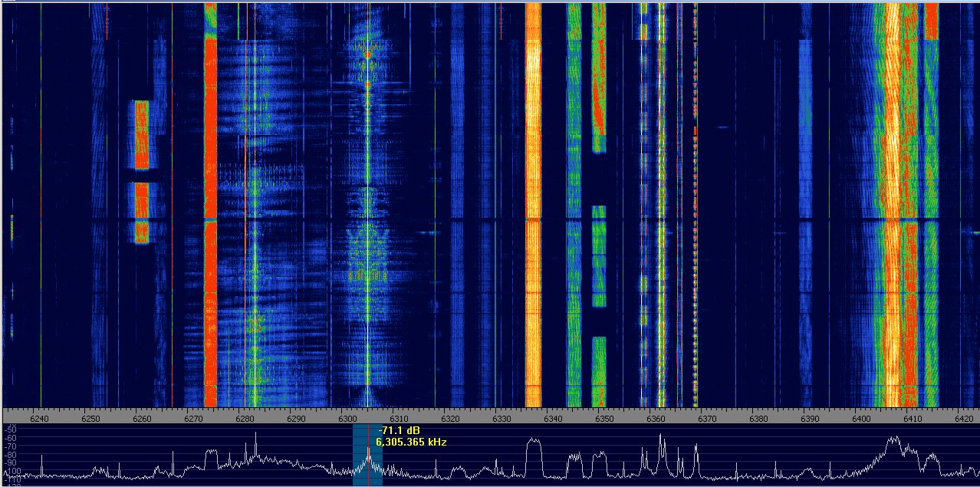Click the 6240 label on frequency axis

(39, 419)
